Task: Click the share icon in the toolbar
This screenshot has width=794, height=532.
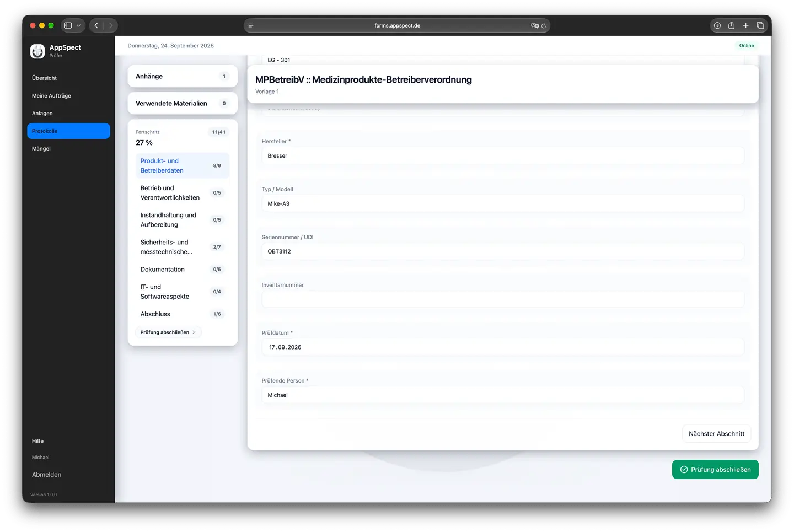Action: click(x=732, y=25)
